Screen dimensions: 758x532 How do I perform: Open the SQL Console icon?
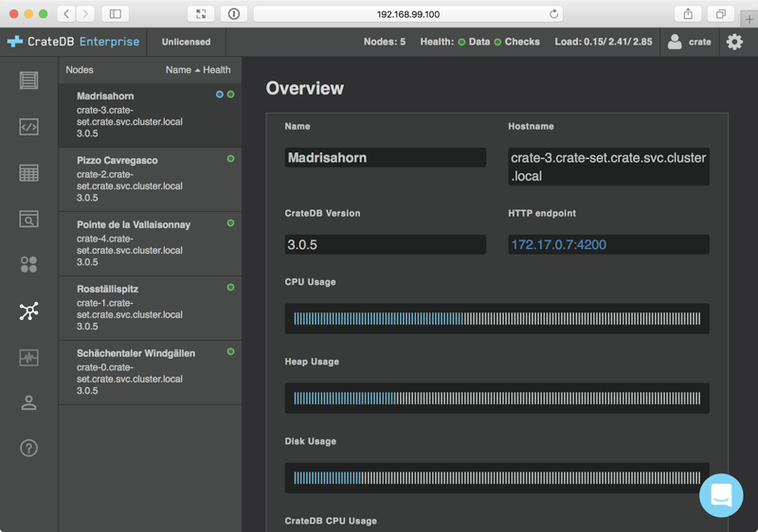point(28,127)
